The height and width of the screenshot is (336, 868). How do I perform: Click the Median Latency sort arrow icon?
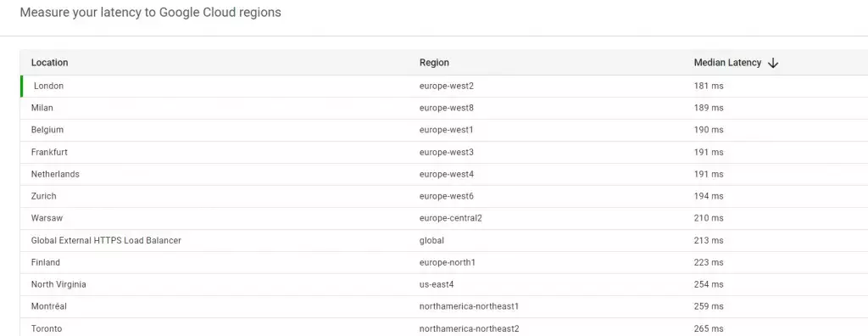(773, 63)
